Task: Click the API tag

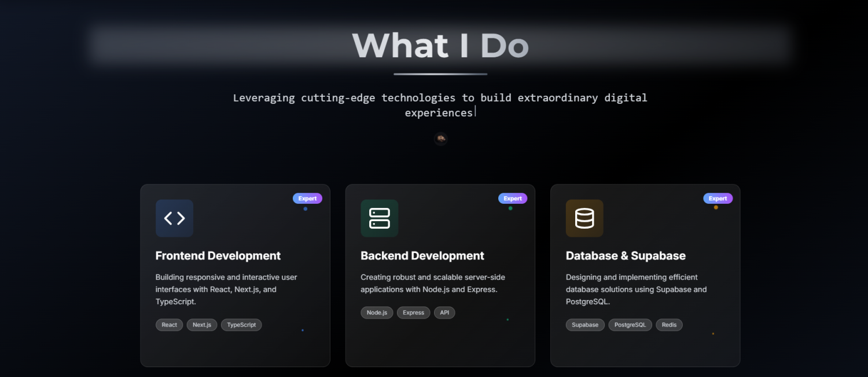Action: click(444, 313)
